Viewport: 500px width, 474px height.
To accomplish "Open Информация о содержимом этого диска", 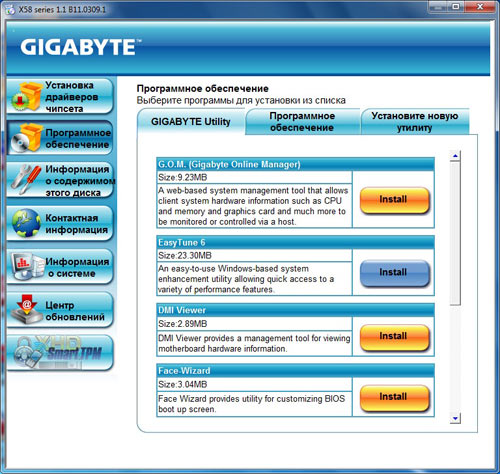I will pyautogui.click(x=60, y=180).
